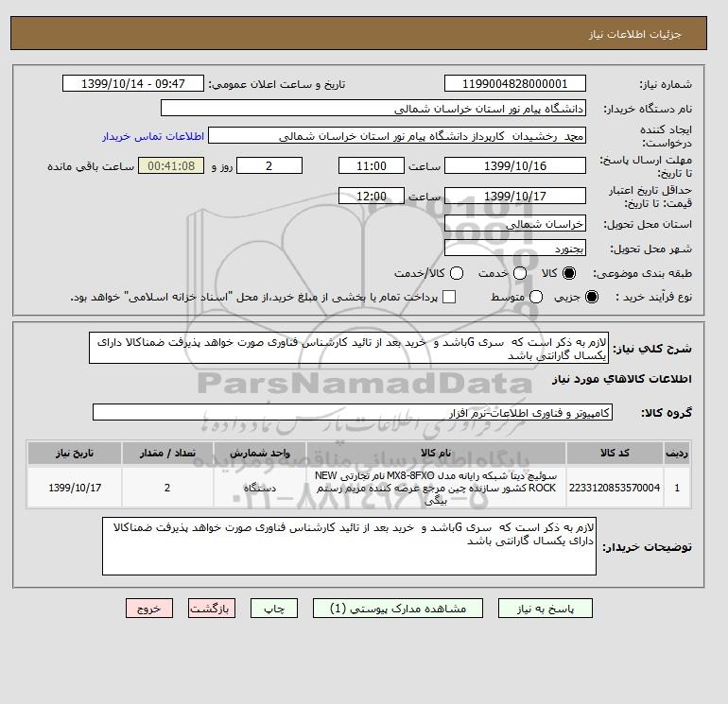Click the need date cell 1399/10/17
The width and height of the screenshot is (728, 704).
75,488
